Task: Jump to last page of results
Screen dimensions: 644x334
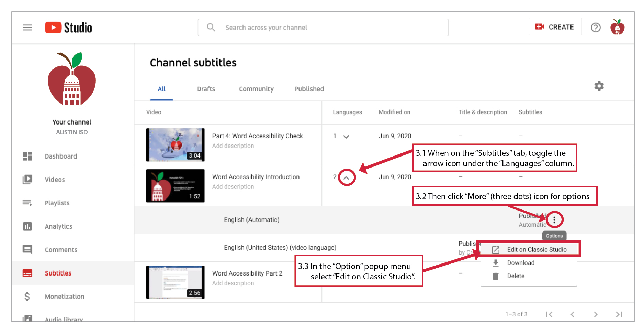Action: pos(619,314)
